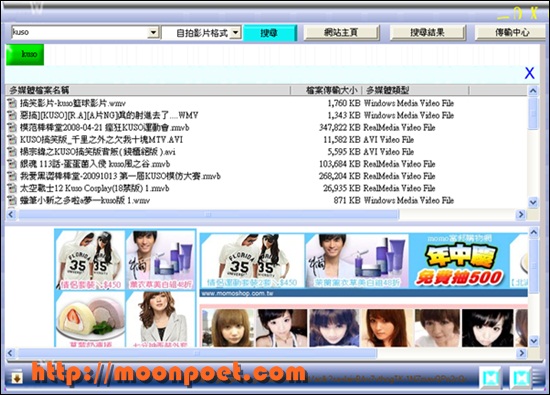The height and width of the screenshot is (395, 550).
Task: Click the kuso search input field
Action: 79,33
